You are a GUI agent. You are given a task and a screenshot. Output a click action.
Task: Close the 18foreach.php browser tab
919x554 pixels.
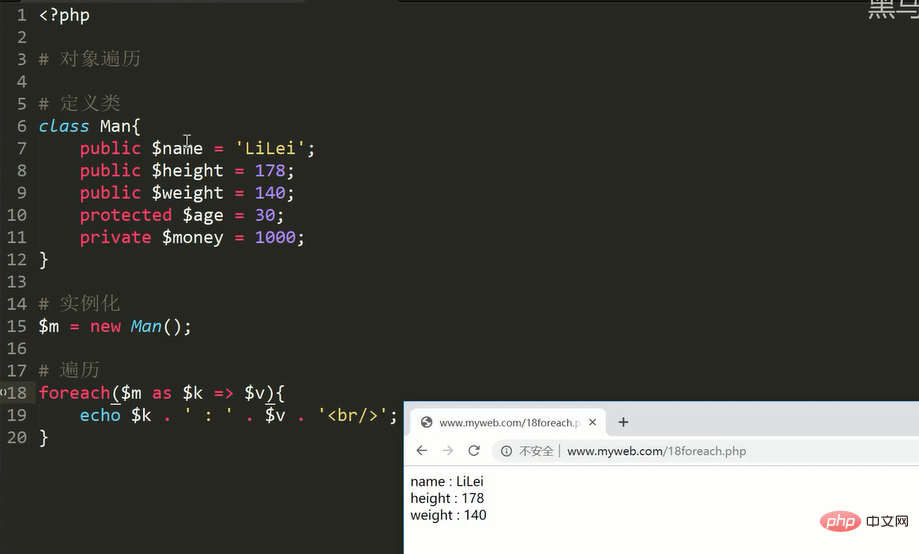point(593,422)
